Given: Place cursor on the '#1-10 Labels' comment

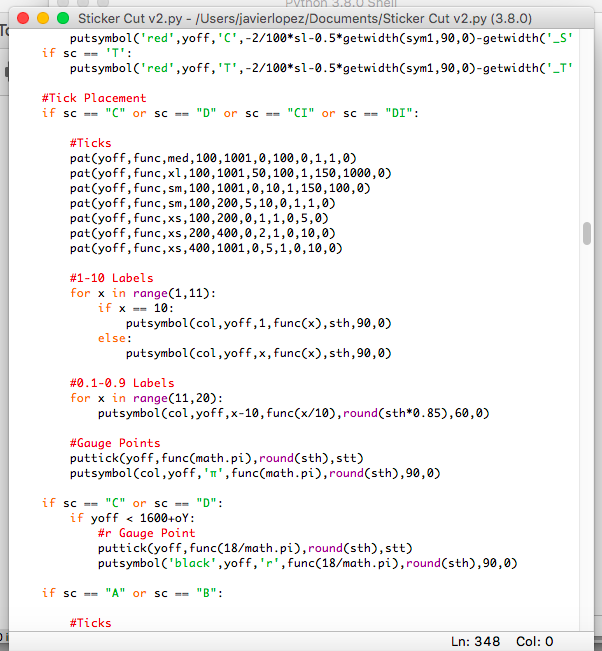Looking at the screenshot, I should [x=111, y=278].
